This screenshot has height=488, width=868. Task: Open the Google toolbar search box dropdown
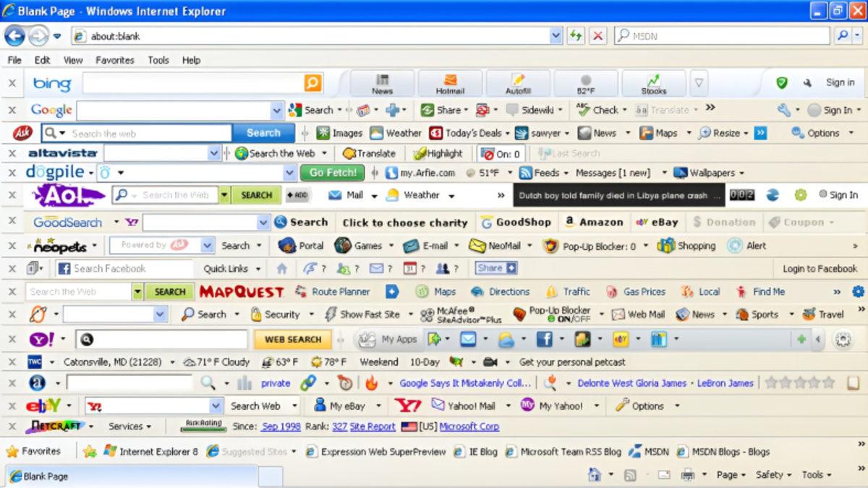click(276, 111)
